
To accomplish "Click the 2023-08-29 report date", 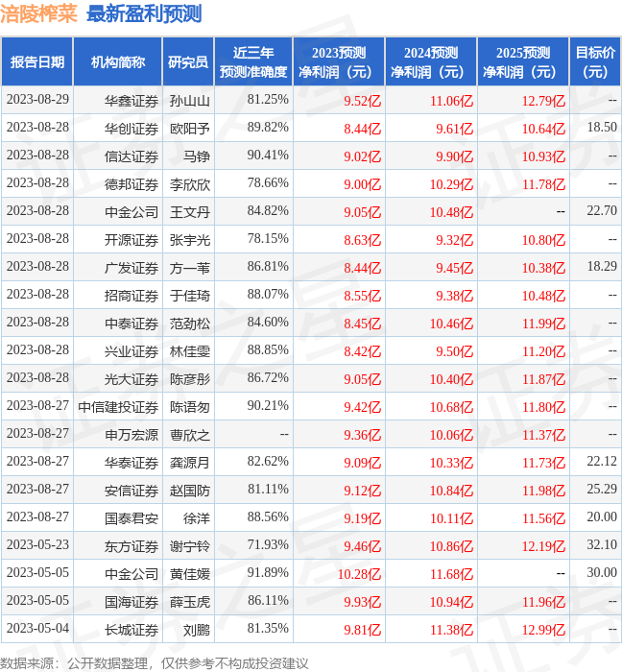I will pyautogui.click(x=37, y=99).
